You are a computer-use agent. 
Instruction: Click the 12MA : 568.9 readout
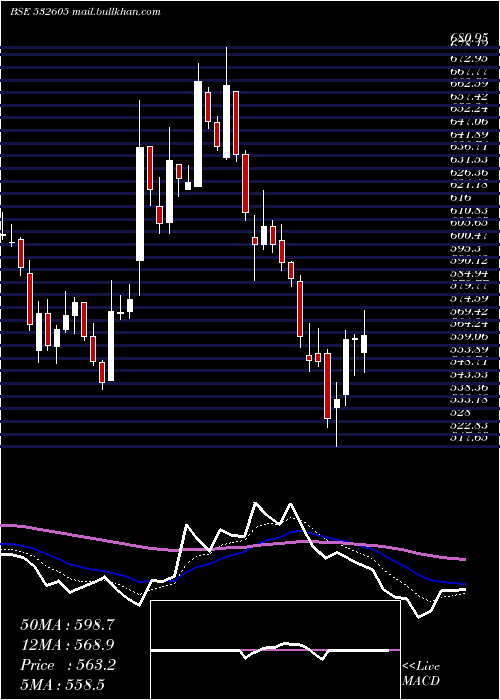click(67, 645)
